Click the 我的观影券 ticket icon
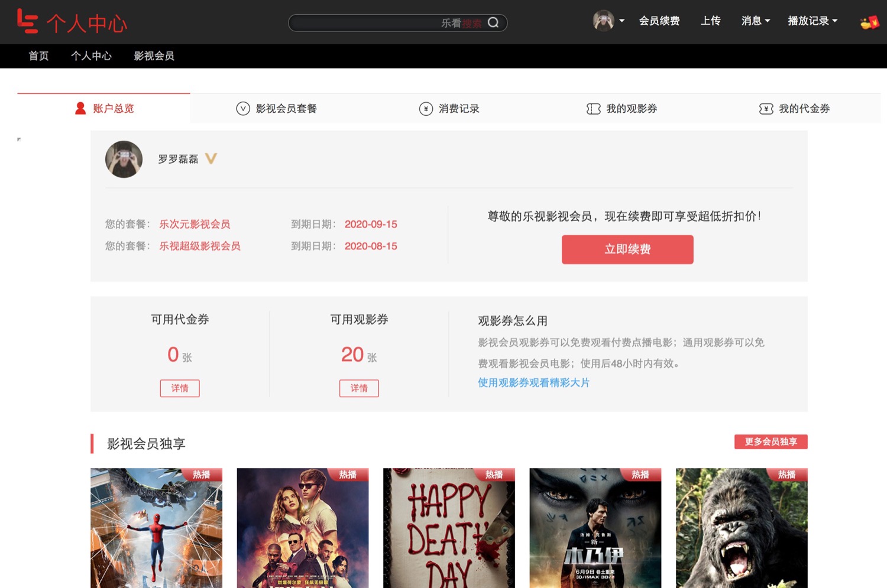 593,109
